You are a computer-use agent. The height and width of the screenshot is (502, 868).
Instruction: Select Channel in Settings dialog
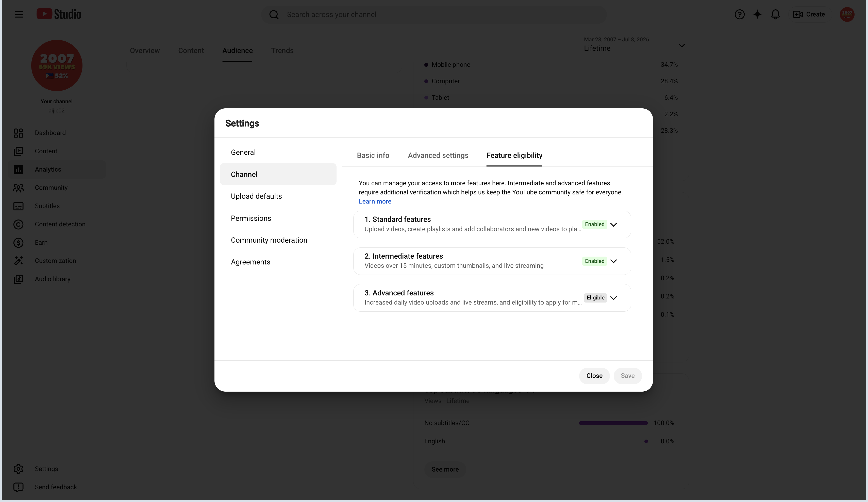(278, 174)
